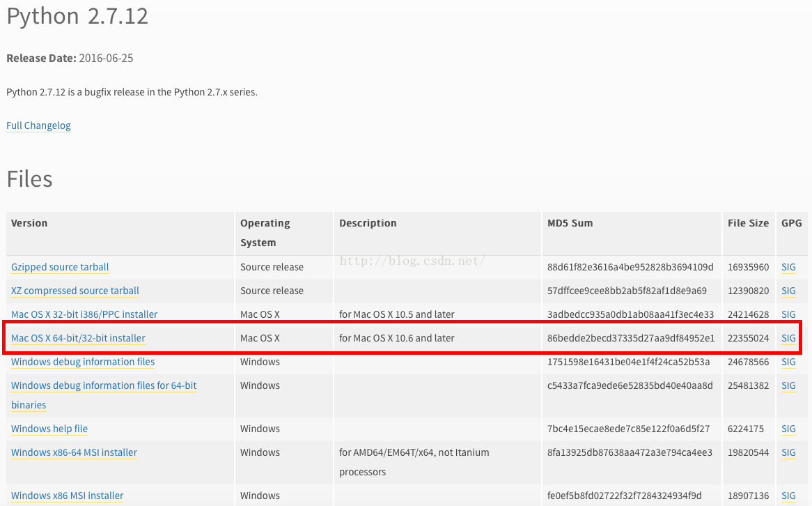Click file size 6224175
812x506 pixels.
click(746, 429)
